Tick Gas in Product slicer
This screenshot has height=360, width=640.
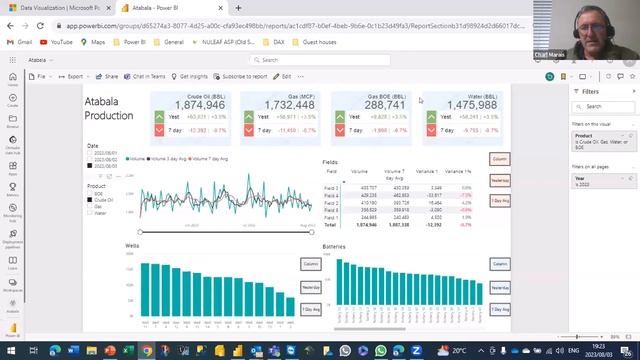(89, 207)
